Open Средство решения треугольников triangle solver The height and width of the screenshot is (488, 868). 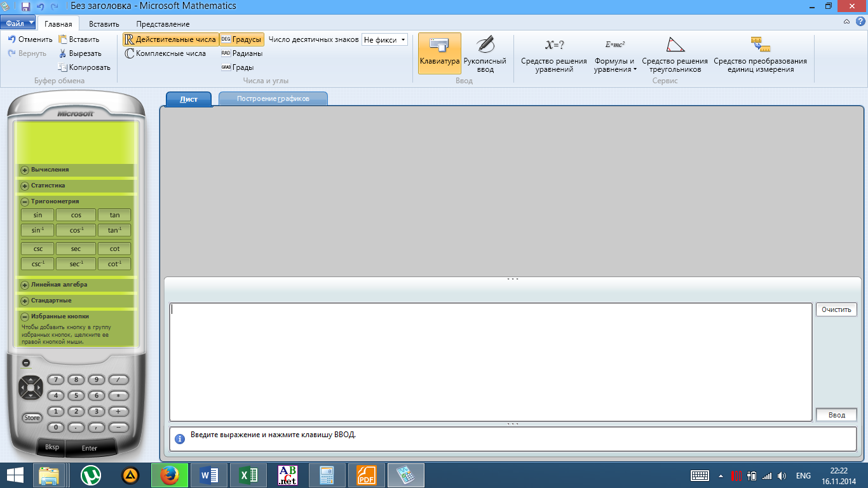click(x=675, y=53)
